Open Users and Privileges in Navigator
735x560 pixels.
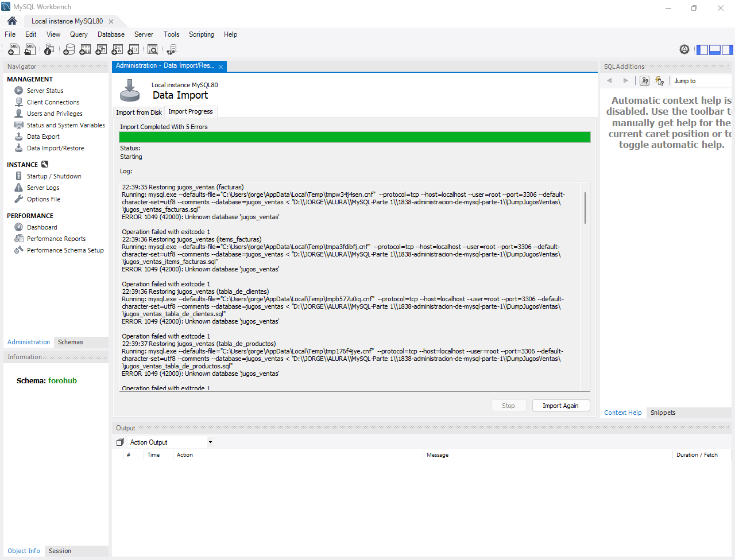55,114
